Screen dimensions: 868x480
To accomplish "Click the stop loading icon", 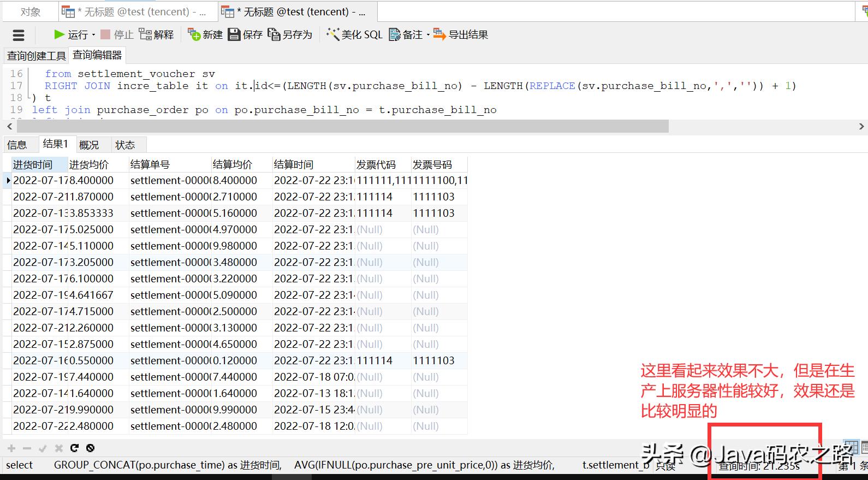I will click(91, 448).
